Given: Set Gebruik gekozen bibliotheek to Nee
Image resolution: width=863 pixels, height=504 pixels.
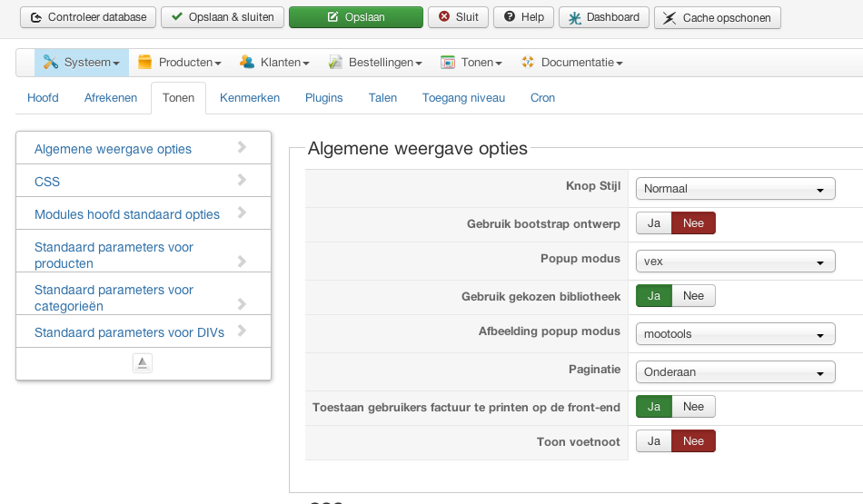Looking at the screenshot, I should click(693, 296).
